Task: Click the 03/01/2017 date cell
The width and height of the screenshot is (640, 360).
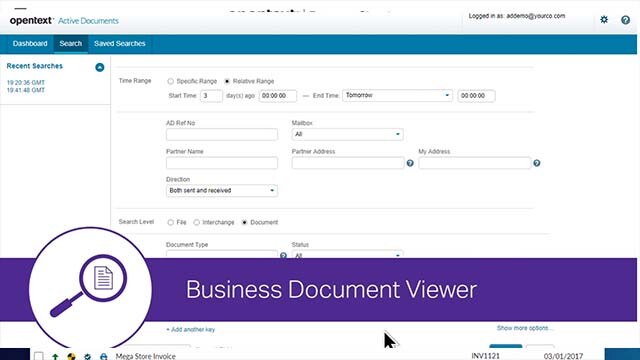Action: (563, 356)
